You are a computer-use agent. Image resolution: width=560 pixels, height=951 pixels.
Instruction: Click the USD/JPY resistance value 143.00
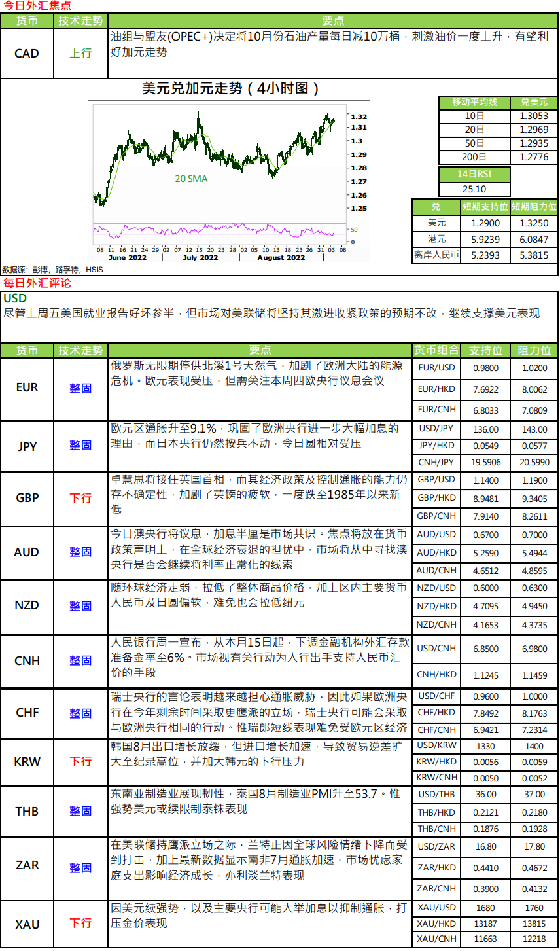(534, 430)
